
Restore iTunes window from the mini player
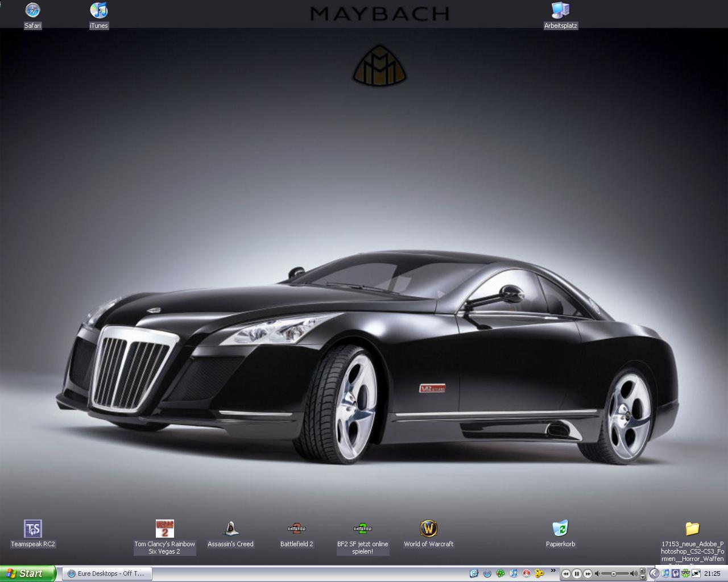643,570
